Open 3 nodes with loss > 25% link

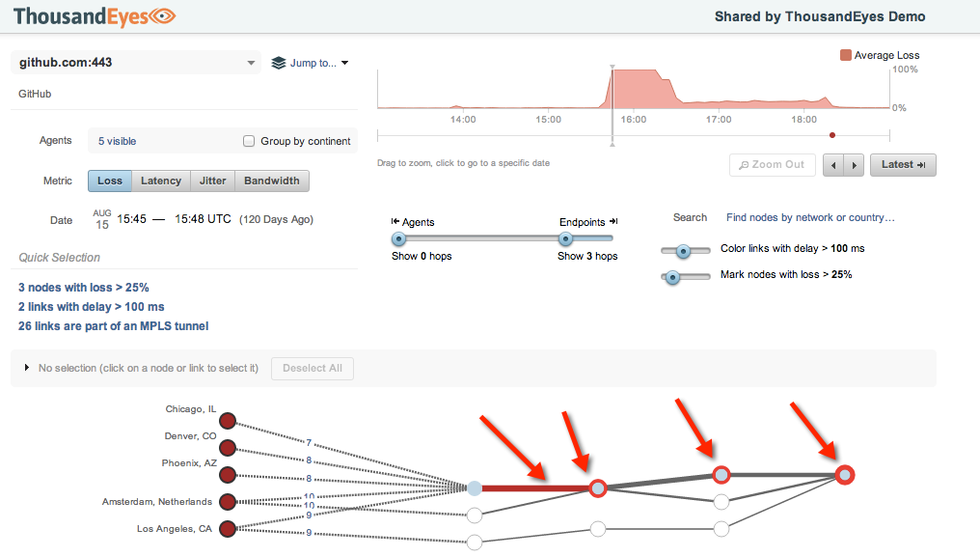(84, 288)
